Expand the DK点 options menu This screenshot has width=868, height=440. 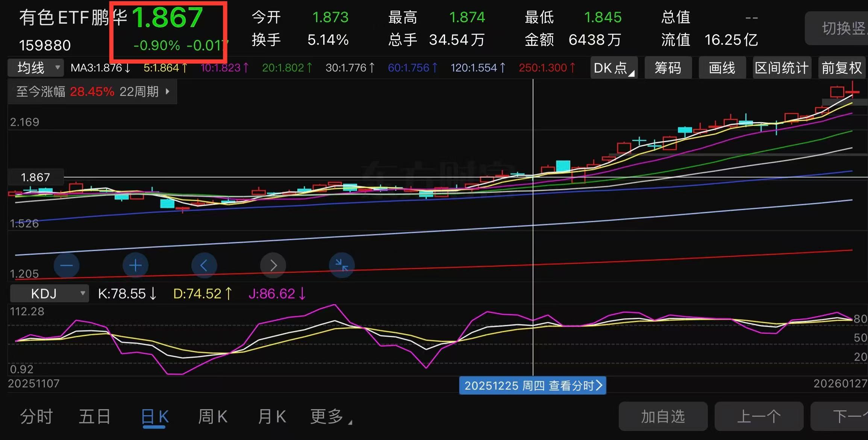coord(614,68)
